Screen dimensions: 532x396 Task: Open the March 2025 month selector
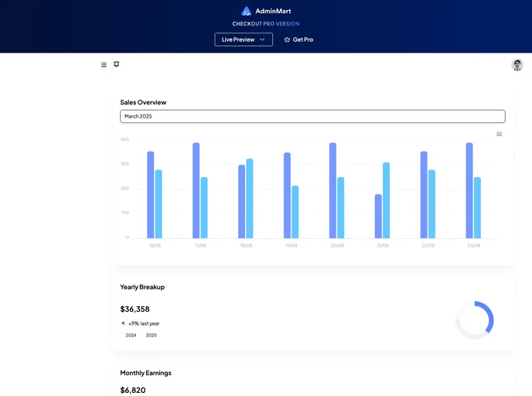(x=312, y=116)
